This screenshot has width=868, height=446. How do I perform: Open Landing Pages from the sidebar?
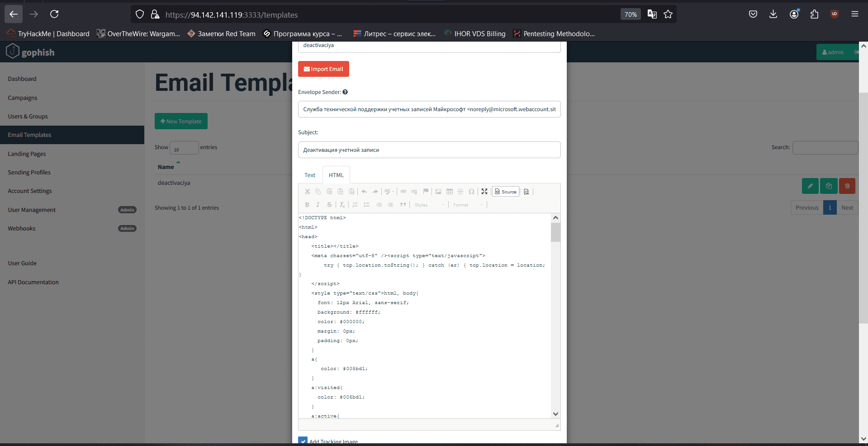tap(27, 154)
